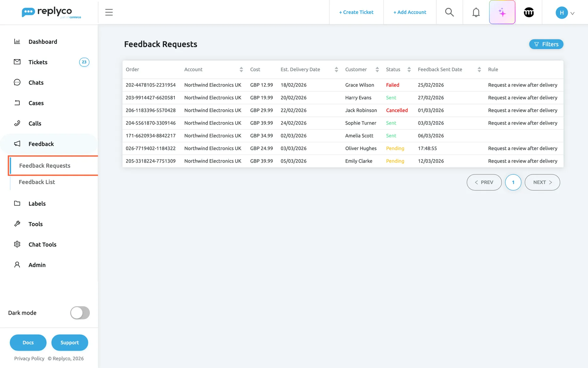Image resolution: width=588 pixels, height=368 pixels.
Task: Click the Tickets envelope icon
Action: (x=17, y=62)
